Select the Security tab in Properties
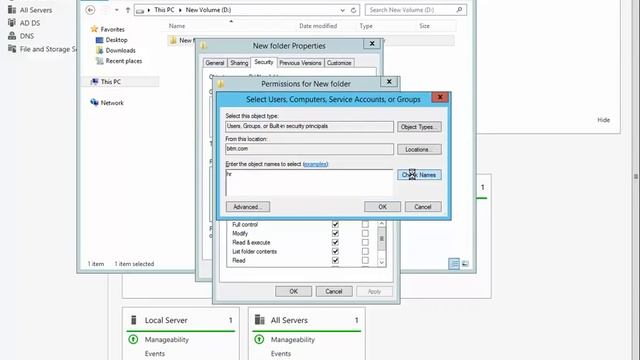Viewport: 640px width, 360px height. point(264,62)
